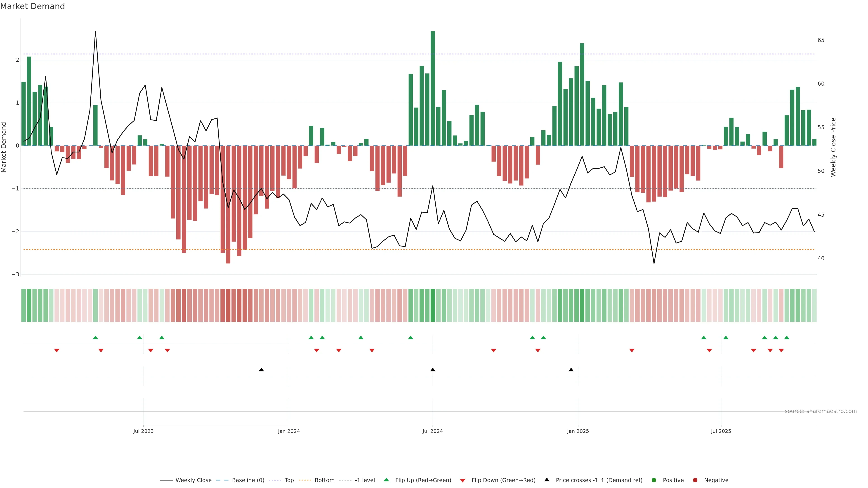Click Flip Down red triangle legend icon
Viewport: 868px width, 488px height.
click(x=463, y=481)
